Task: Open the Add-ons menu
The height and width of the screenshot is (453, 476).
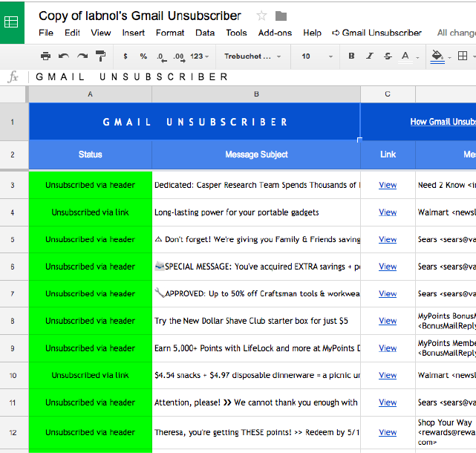Action: (275, 33)
